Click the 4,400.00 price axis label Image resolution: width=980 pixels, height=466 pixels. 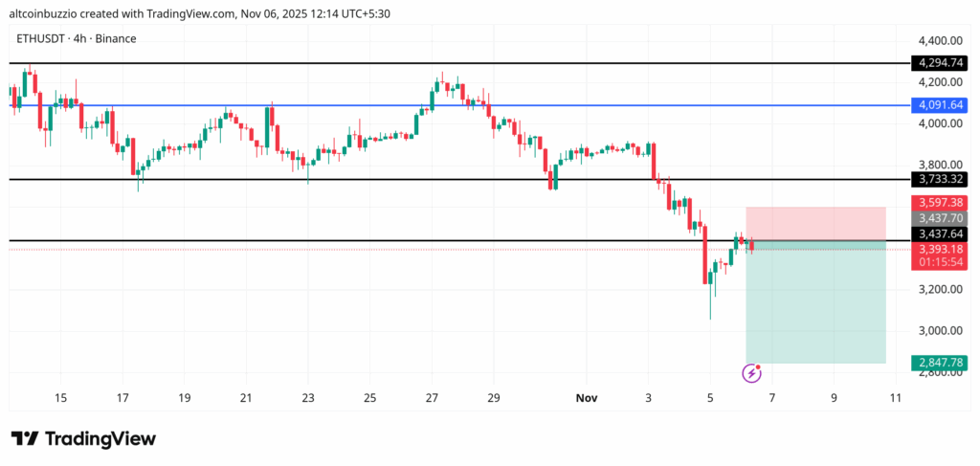[x=940, y=41]
